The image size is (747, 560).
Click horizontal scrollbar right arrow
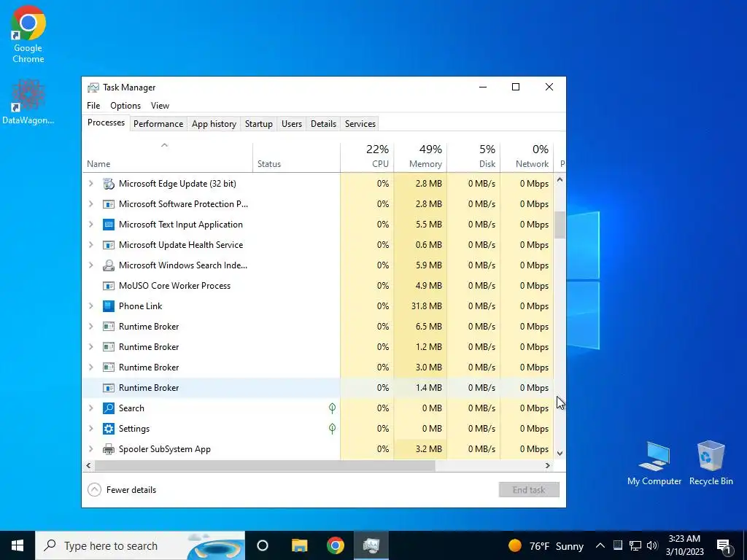[x=548, y=466]
